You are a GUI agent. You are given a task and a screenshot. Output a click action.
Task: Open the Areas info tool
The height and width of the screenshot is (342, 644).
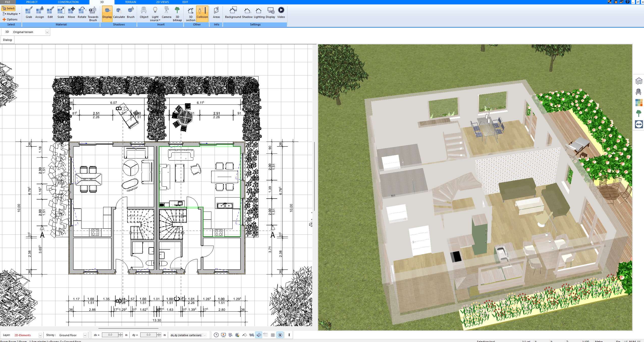216,13
